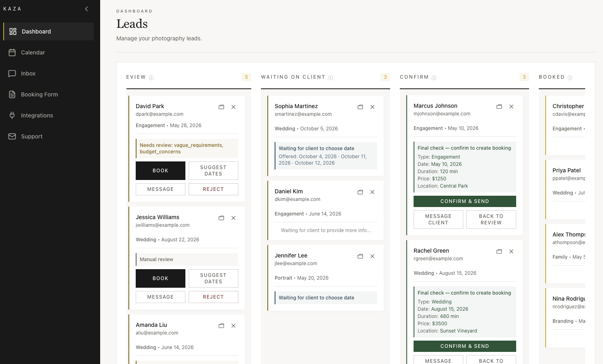Screen dimensions: 603x364
Task: Click the KAZA logo
Action: 12,9
